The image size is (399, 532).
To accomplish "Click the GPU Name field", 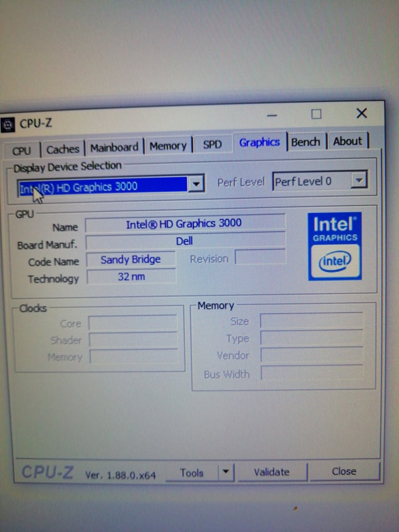I will point(185,223).
